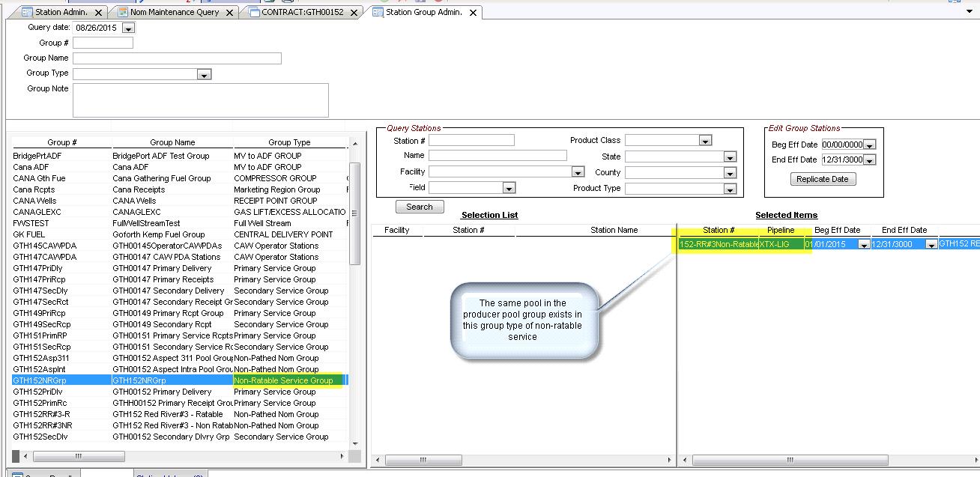Viewport: 980px width, 477px height.
Task: Click the Station # input field
Action: pyautogui.click(x=471, y=140)
